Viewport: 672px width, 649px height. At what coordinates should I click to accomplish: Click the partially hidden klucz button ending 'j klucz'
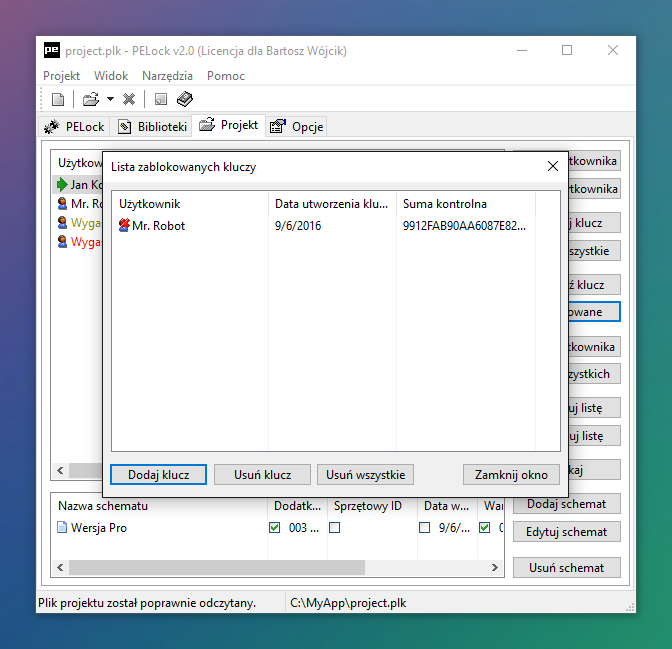point(594,223)
